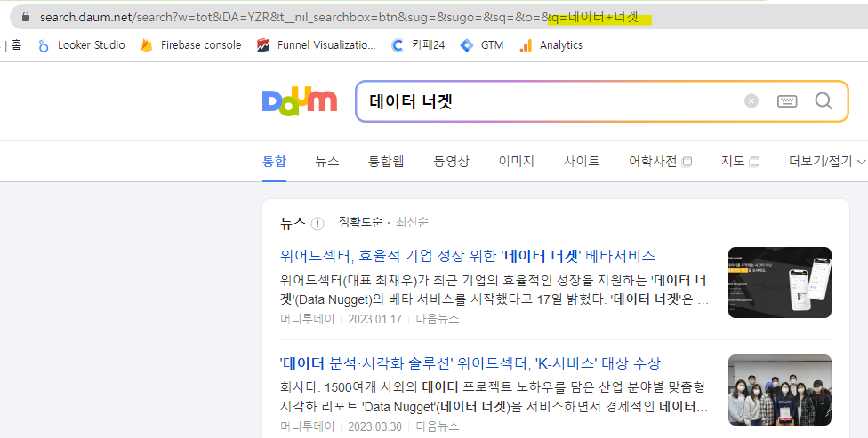Switch to the 이미지 tab

tap(517, 161)
